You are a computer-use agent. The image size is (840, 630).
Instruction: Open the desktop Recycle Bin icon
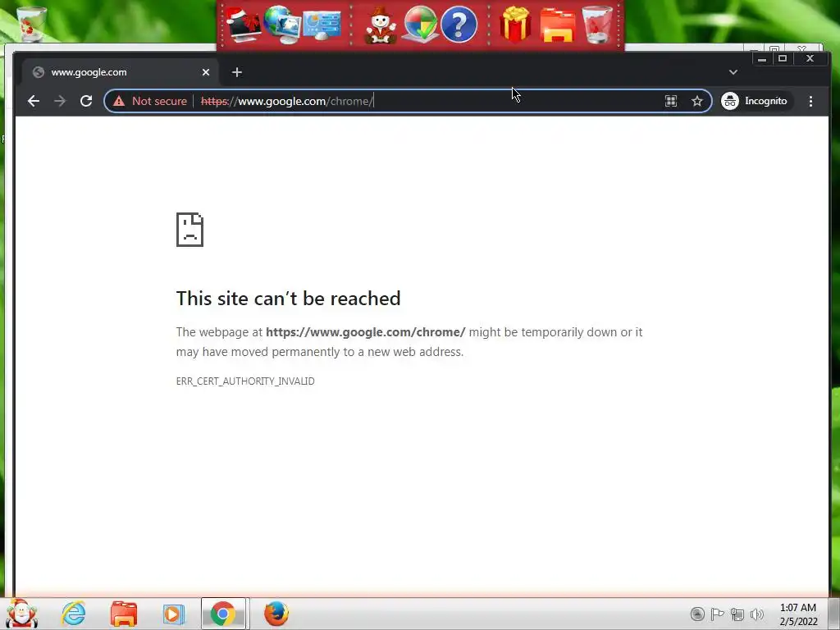tap(31, 24)
